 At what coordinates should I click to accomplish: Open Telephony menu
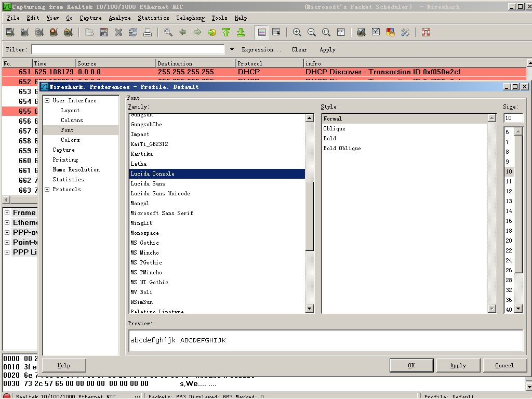pyautogui.click(x=190, y=18)
